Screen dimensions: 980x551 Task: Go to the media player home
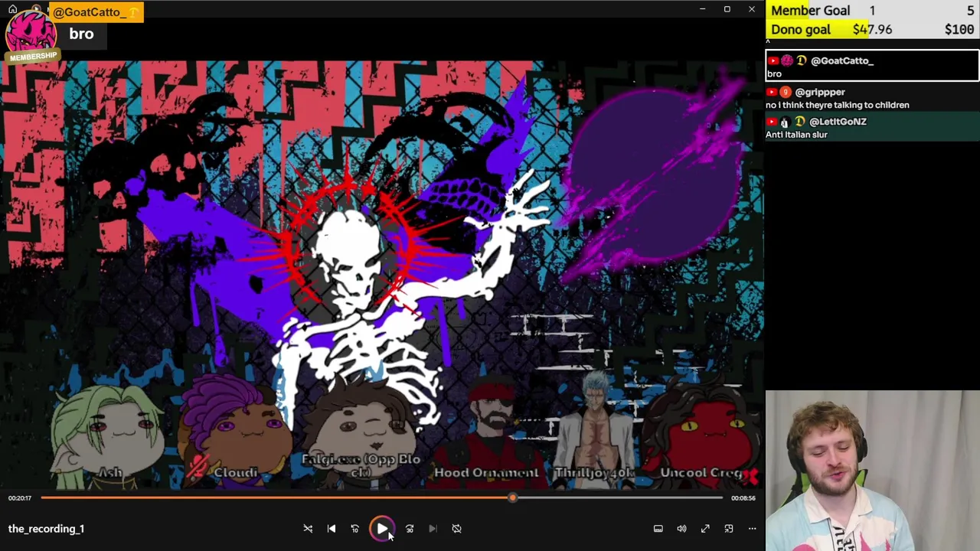[x=12, y=9]
